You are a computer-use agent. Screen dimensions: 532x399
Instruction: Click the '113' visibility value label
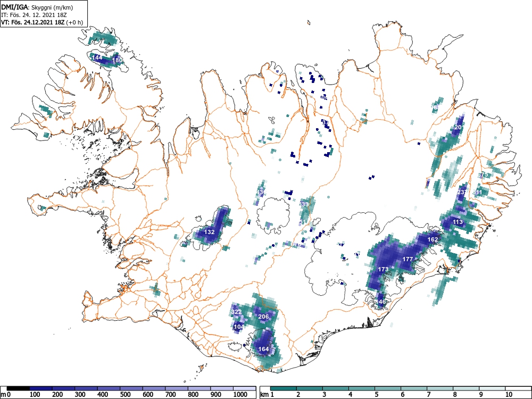[458, 222]
